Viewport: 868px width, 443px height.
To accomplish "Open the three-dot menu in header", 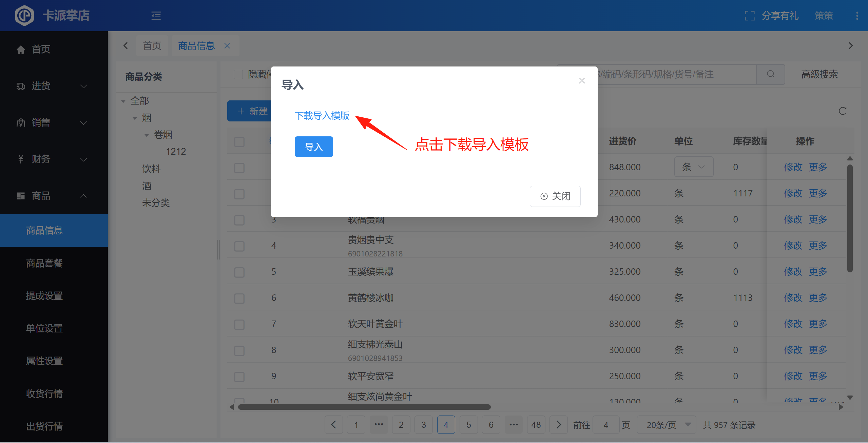I will [x=857, y=16].
